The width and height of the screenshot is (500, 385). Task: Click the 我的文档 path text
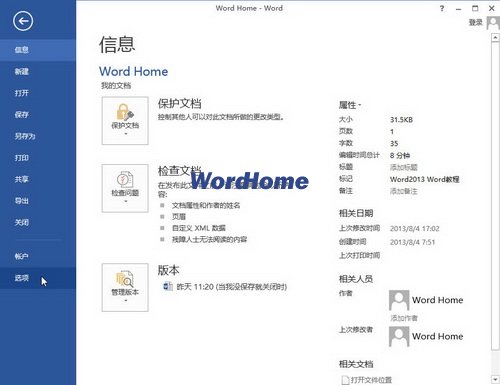point(116,86)
